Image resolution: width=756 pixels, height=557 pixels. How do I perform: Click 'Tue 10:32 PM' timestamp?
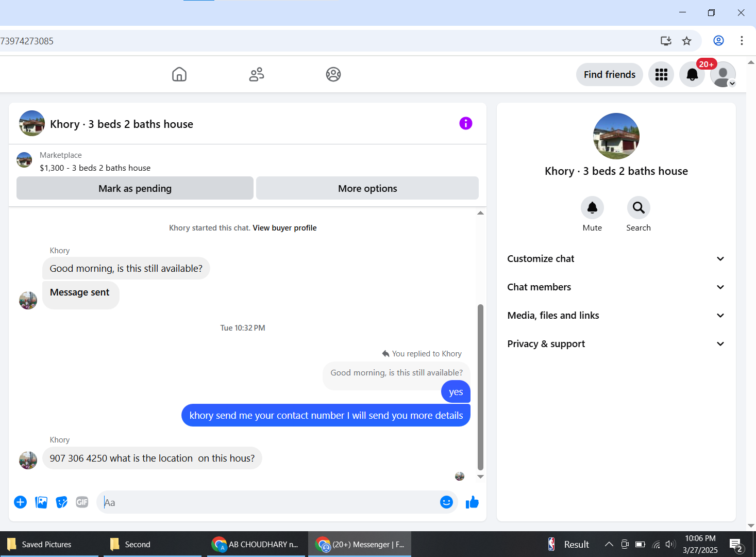click(243, 328)
